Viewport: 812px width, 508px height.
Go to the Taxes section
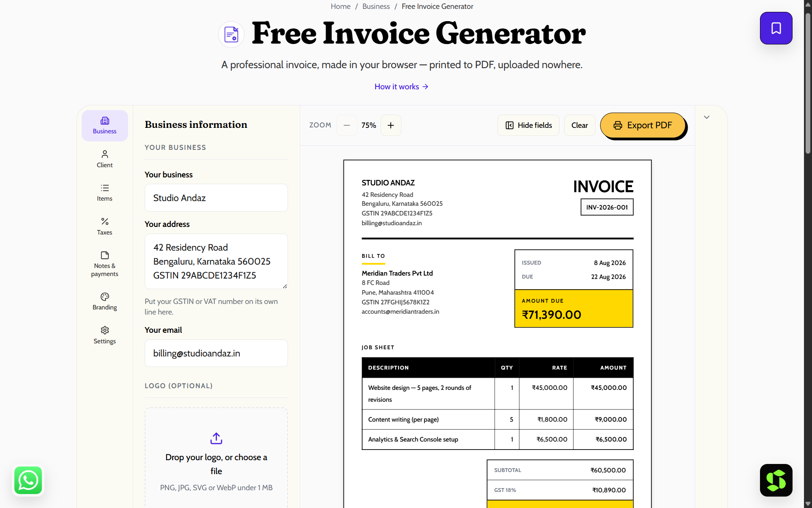(105, 226)
